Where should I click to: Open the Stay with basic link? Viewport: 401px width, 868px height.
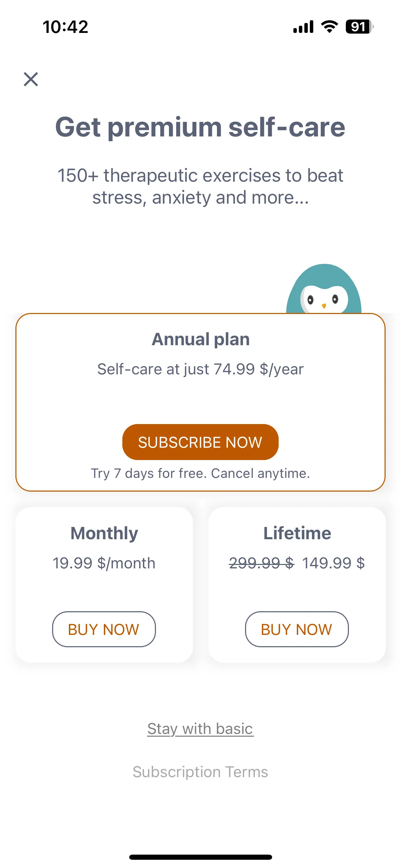coord(200,728)
